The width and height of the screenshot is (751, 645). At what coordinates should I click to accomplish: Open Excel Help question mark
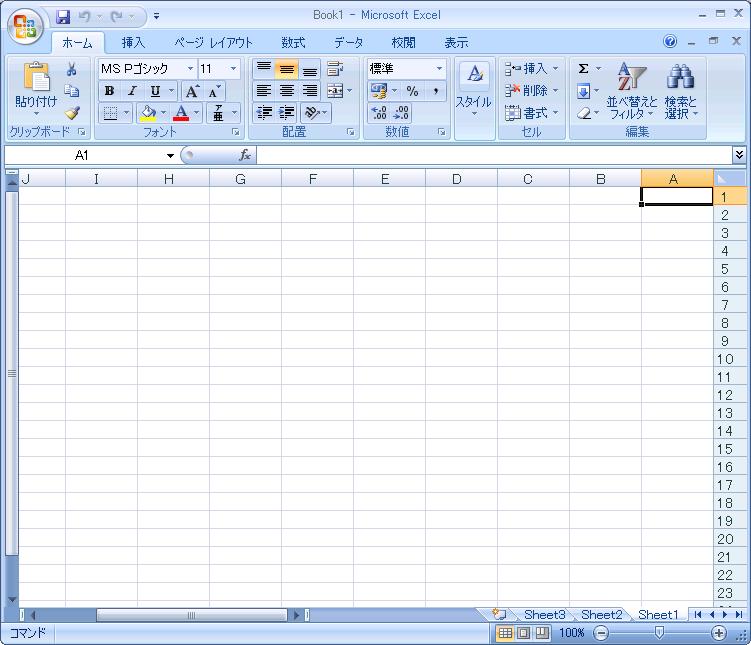click(x=670, y=42)
